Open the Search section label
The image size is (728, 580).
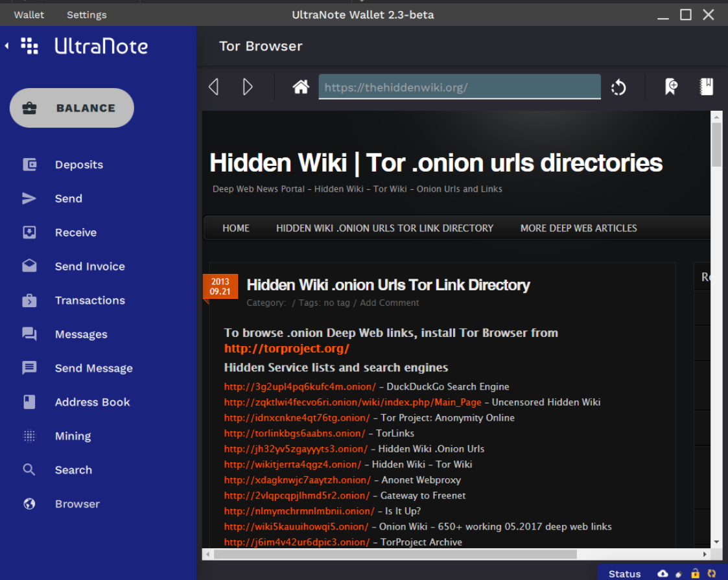click(73, 470)
